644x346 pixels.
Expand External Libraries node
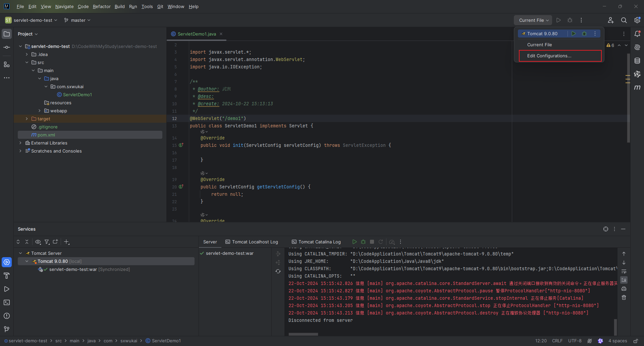[x=20, y=143]
